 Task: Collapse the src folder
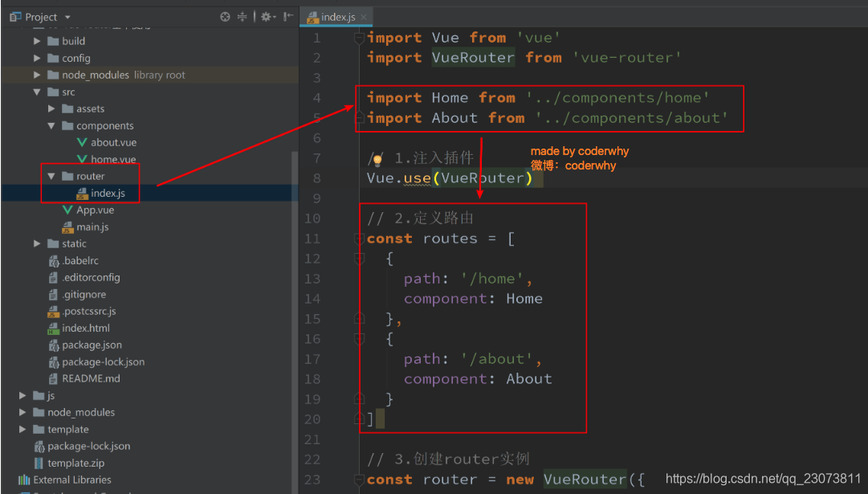(x=37, y=92)
